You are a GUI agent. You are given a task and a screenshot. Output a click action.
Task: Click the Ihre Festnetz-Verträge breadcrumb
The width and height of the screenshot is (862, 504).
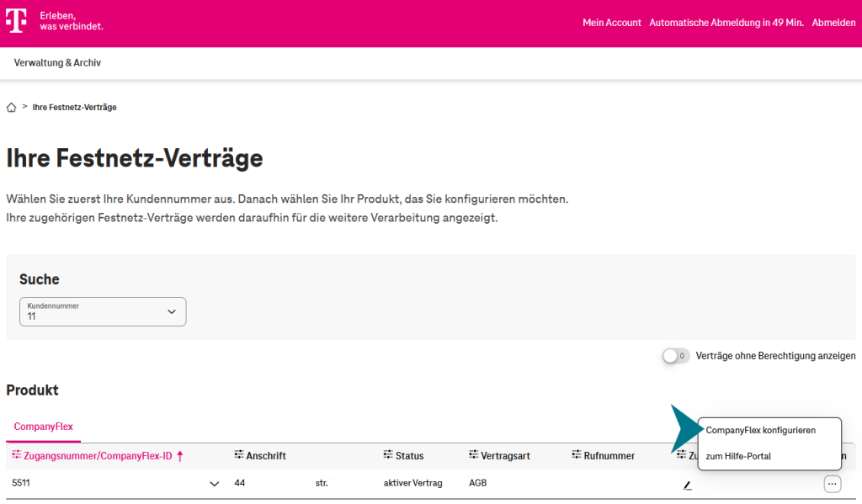coord(73,107)
